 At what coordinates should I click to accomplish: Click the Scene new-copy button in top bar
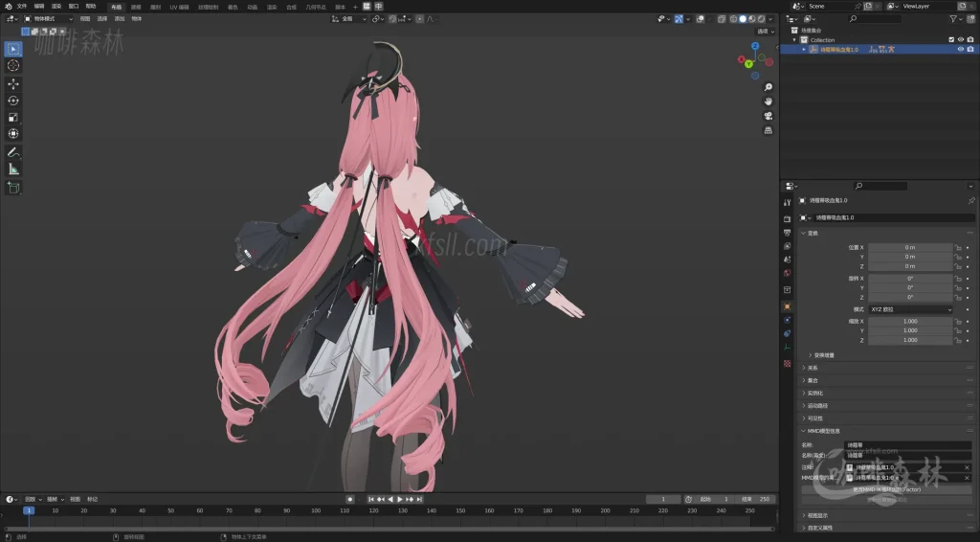click(x=868, y=7)
